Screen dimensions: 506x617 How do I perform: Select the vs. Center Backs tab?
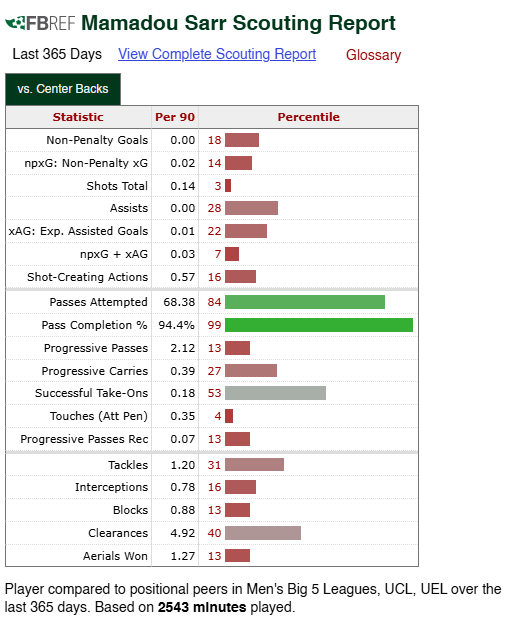coord(63,89)
